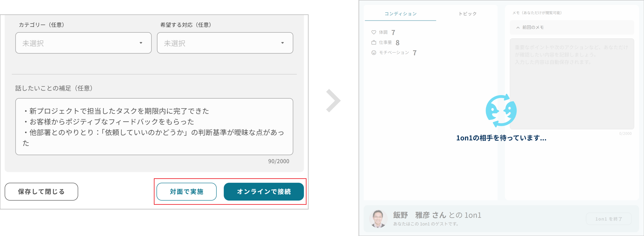
Task: Click the 体調 score value 7
Action: pyautogui.click(x=394, y=32)
